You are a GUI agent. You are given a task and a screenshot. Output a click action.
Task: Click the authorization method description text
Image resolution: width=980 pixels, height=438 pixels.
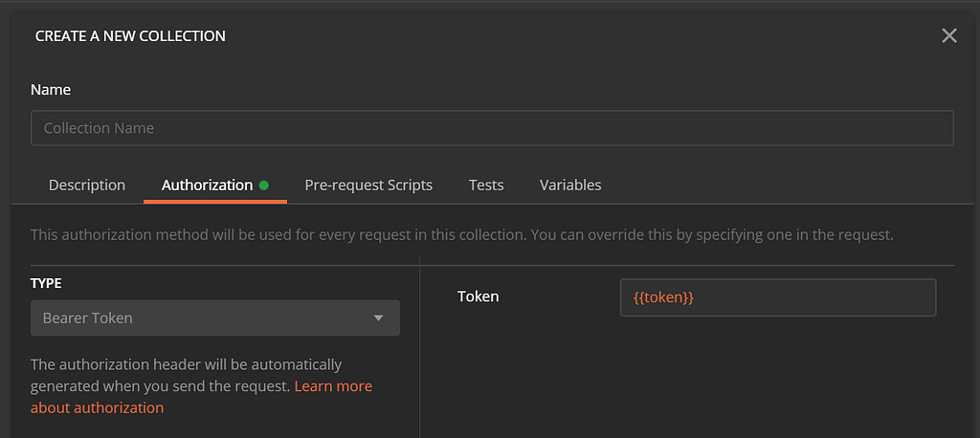(x=461, y=235)
